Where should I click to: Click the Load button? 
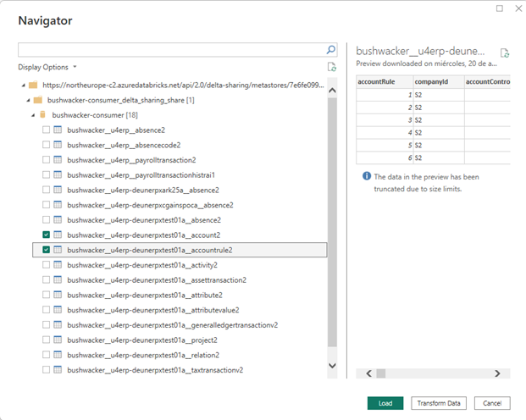coord(385,403)
